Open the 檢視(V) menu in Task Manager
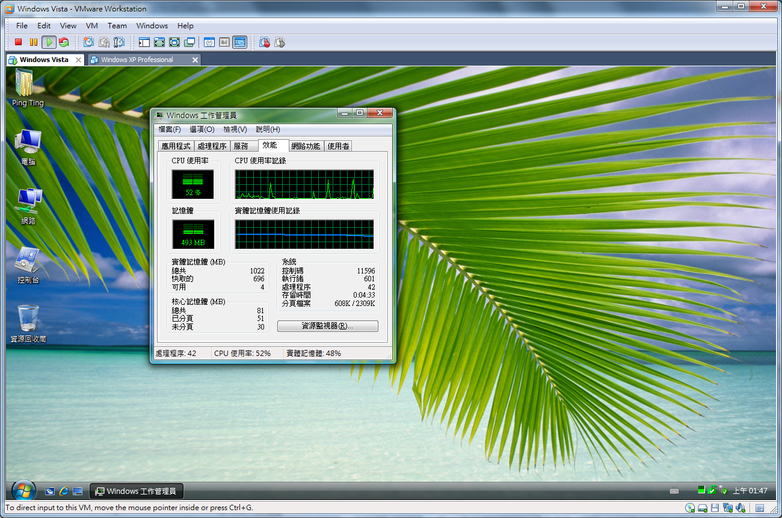This screenshot has width=782, height=518. [x=235, y=129]
